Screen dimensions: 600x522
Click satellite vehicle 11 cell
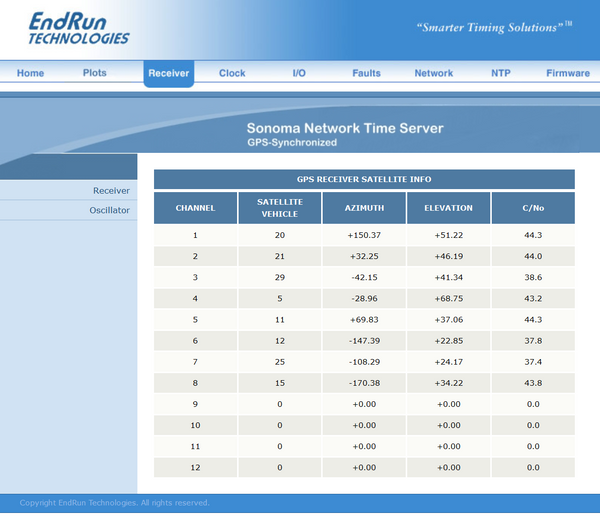point(280,320)
